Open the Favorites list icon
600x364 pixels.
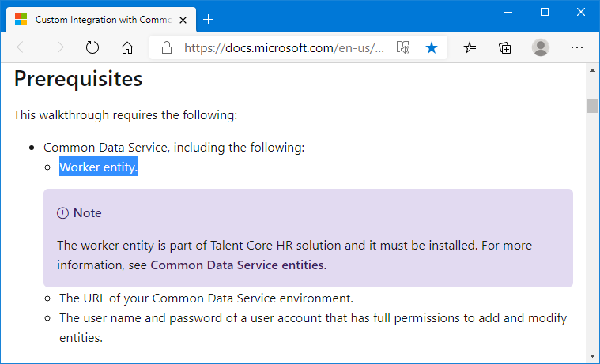point(470,47)
